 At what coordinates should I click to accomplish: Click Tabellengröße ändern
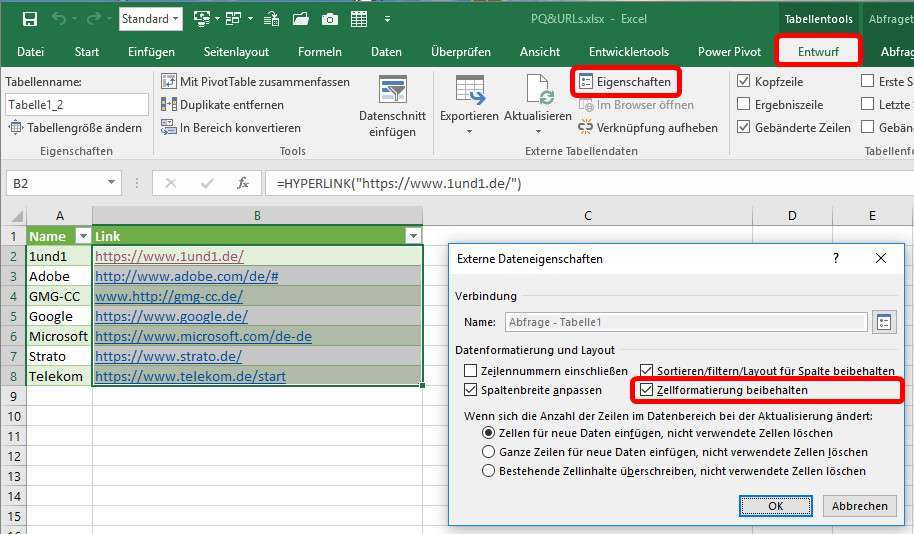pos(75,128)
